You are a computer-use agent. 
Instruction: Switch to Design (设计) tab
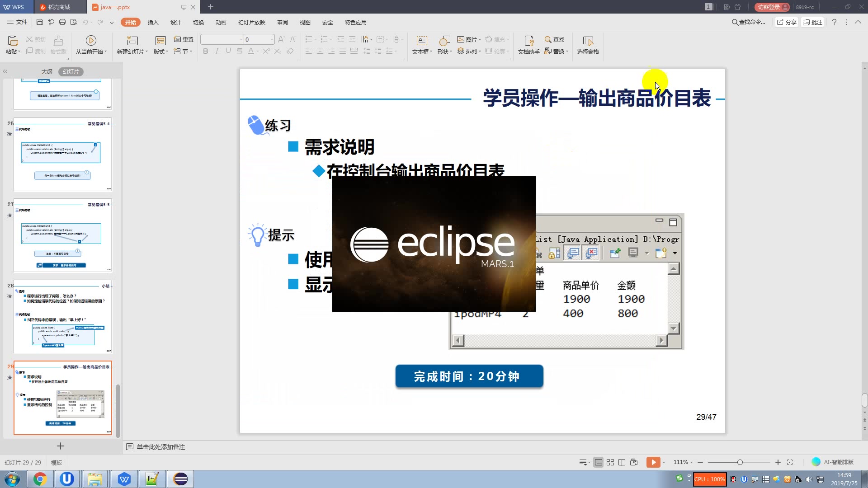pos(175,22)
